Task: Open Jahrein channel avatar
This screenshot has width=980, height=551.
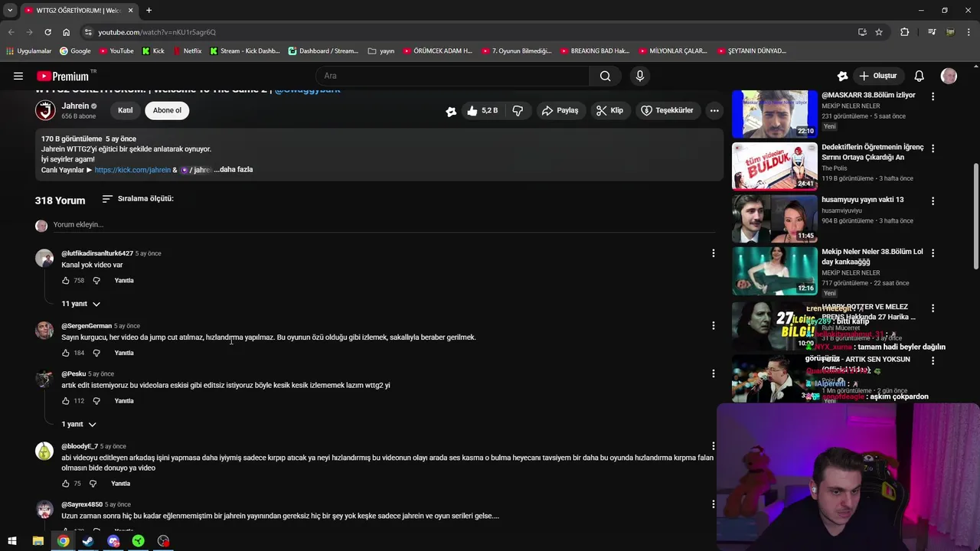Action: click(45, 110)
